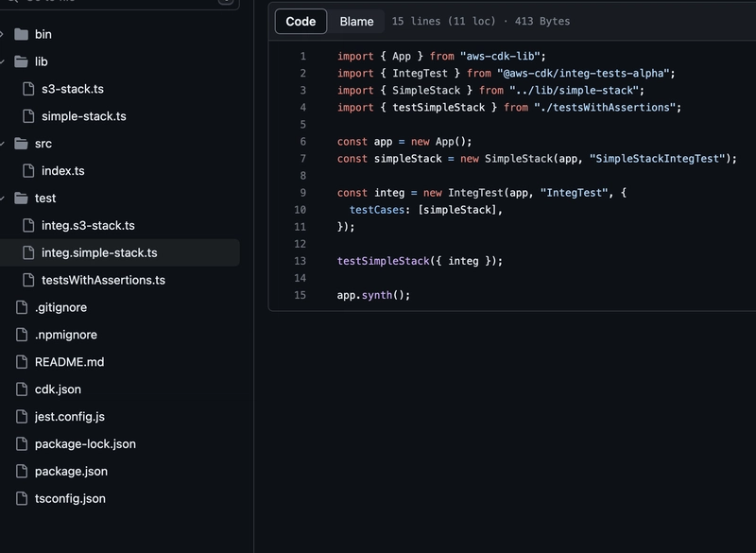Switch to the Code tab
This screenshot has width=756, height=553.
click(301, 21)
